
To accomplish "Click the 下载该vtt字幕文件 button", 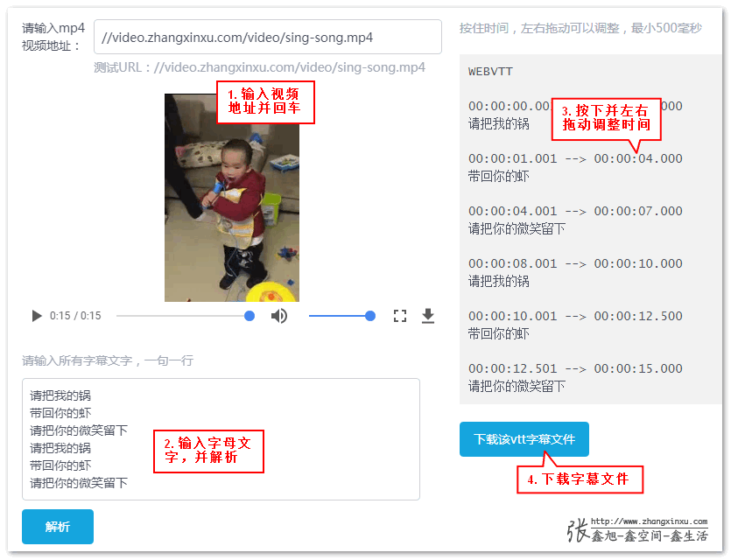I will [x=524, y=439].
